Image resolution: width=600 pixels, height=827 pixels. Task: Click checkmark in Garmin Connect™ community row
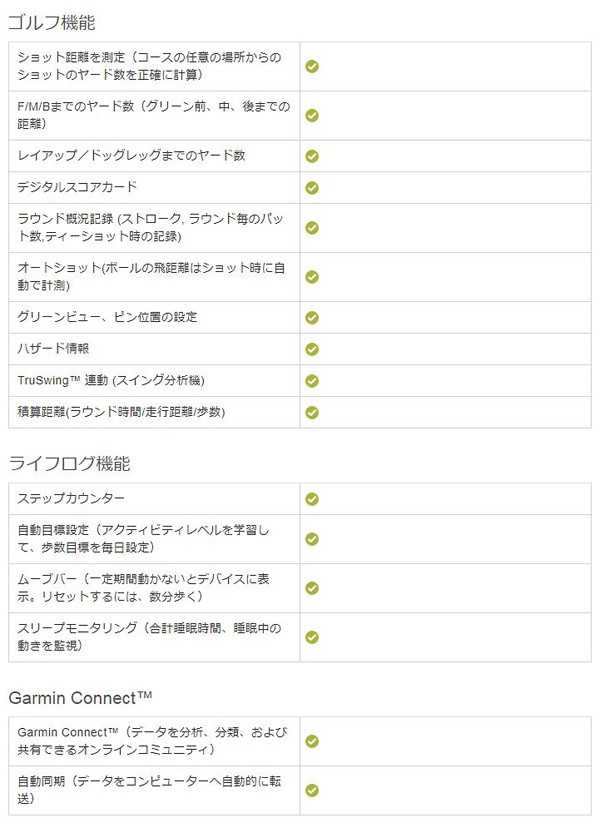click(x=312, y=741)
